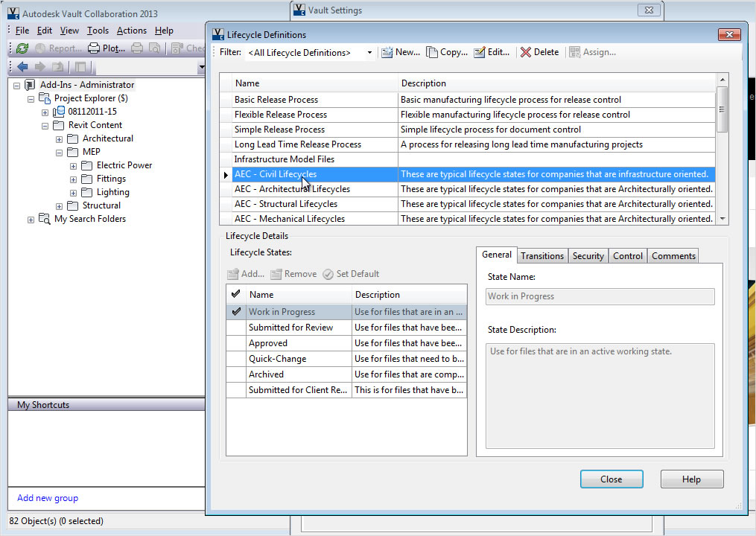Click the Help button in dialog

click(691, 479)
